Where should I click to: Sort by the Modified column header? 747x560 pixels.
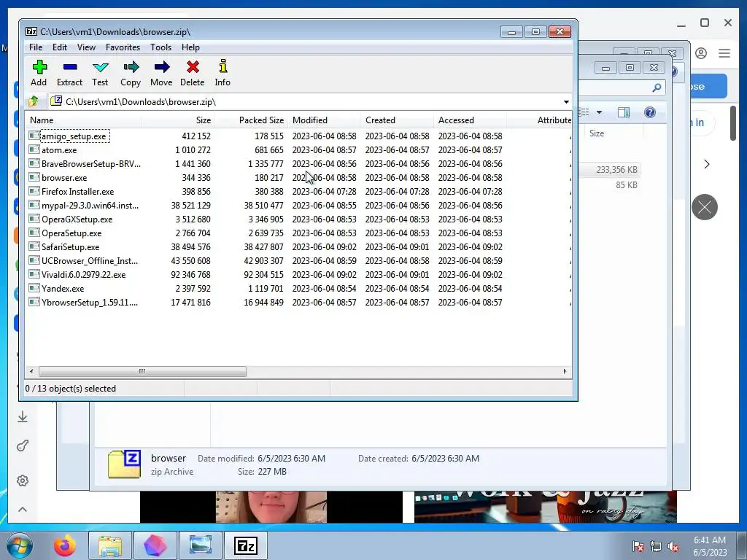pyautogui.click(x=325, y=120)
